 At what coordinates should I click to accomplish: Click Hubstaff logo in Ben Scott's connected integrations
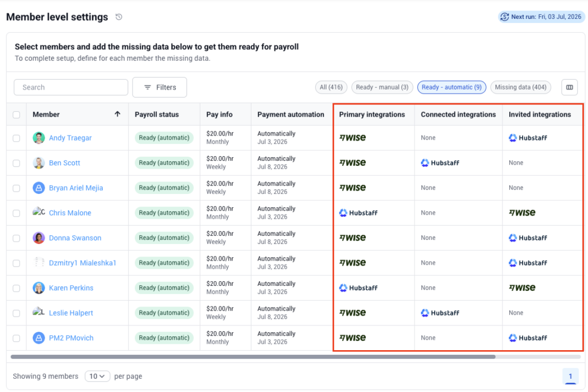pos(440,162)
